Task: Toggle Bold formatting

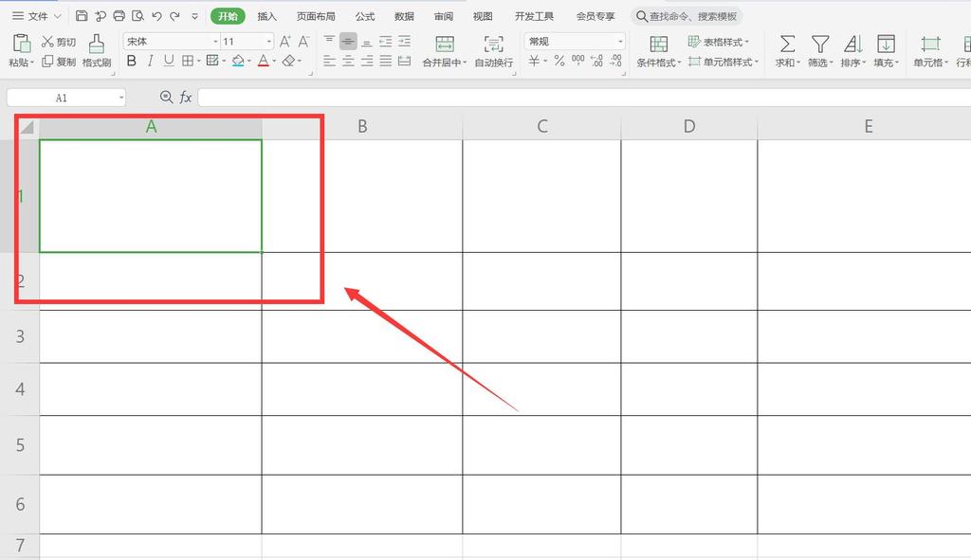Action: (x=131, y=61)
